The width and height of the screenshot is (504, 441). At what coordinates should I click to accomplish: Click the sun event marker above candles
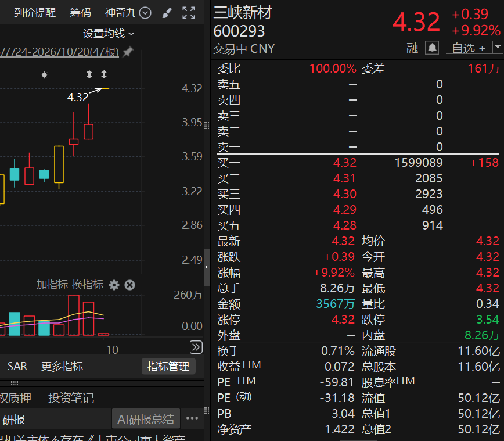click(x=44, y=75)
